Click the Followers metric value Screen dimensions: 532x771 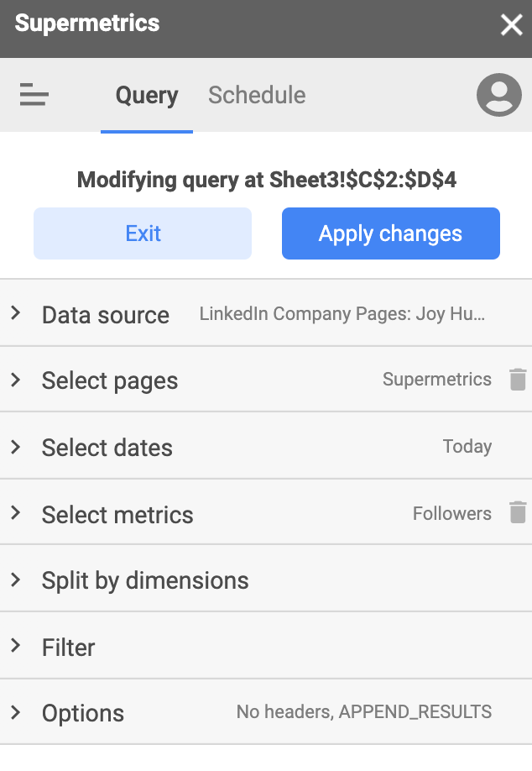(451, 513)
